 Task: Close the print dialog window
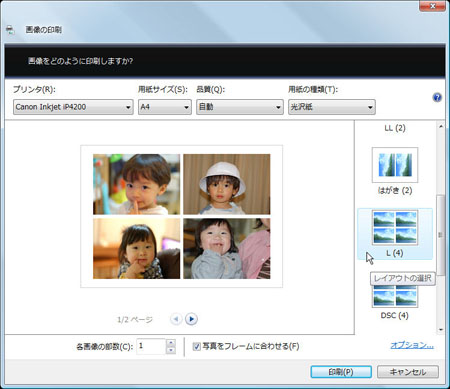(x=432, y=6)
